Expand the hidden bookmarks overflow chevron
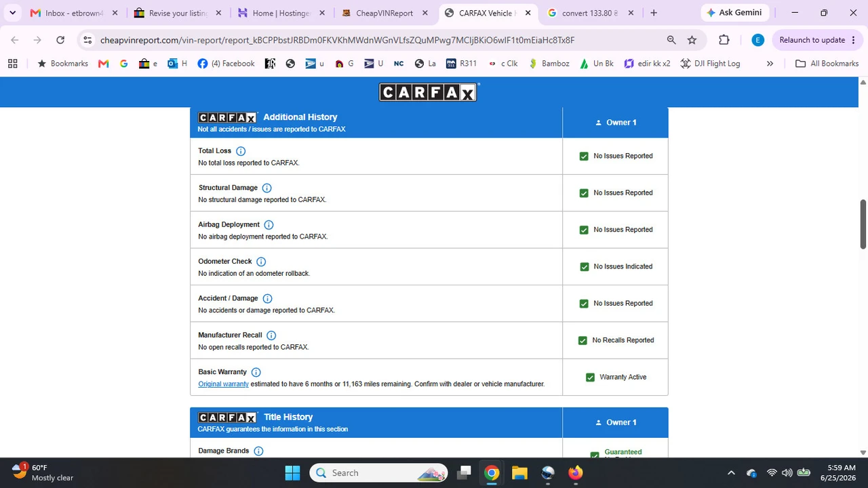The height and width of the screenshot is (488, 868). [770, 64]
